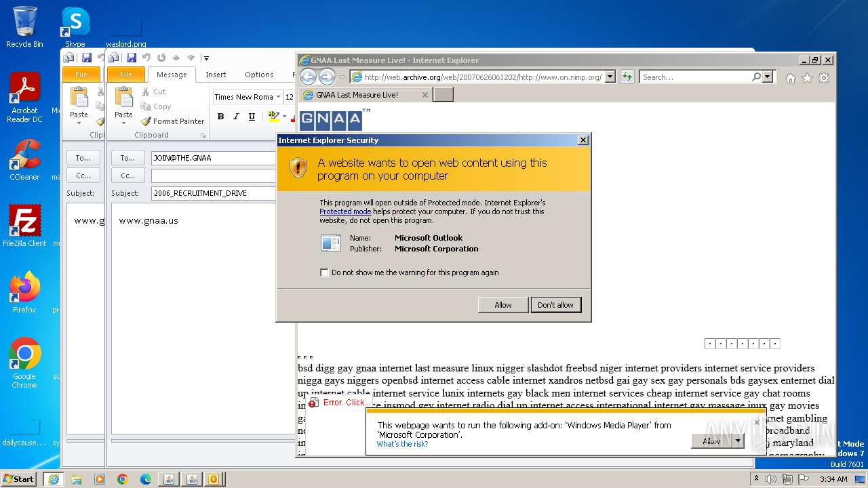Viewport: 868px width, 488px height.
Task: Open IE Tools gear icon
Action: coord(824,78)
